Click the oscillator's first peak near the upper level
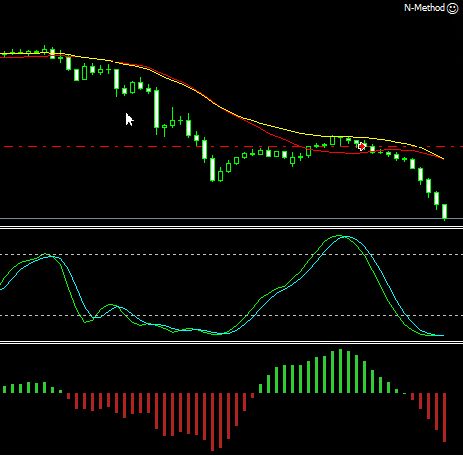Screen dimensions: 463x456 point(46,255)
